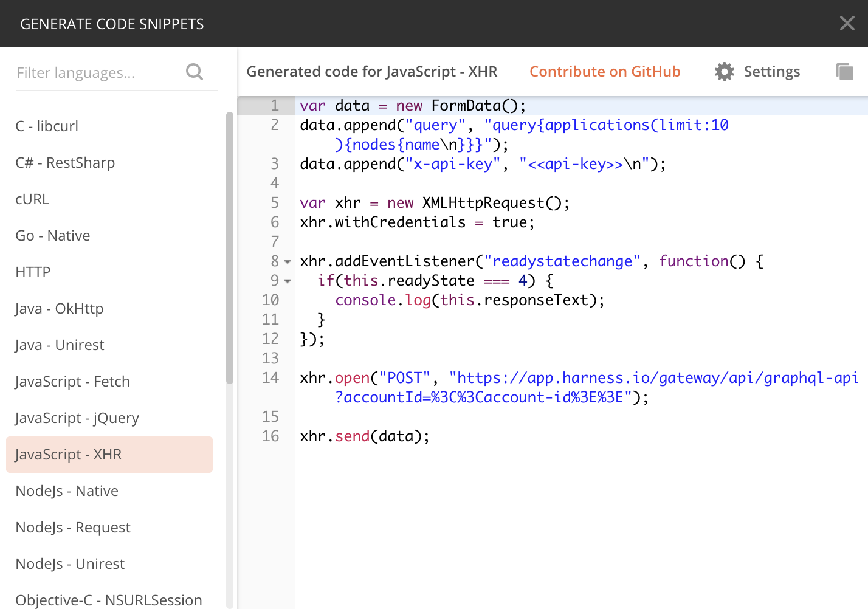Screen dimensions: 868x609
Task: Close the Generate Code Snippets dialog
Action: pos(847,23)
